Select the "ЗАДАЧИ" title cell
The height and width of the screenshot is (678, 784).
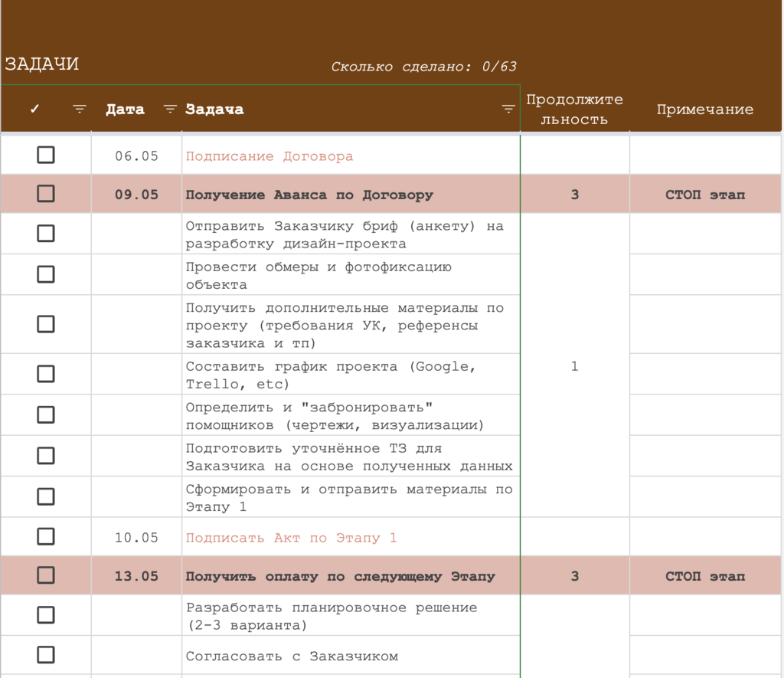coord(42,64)
